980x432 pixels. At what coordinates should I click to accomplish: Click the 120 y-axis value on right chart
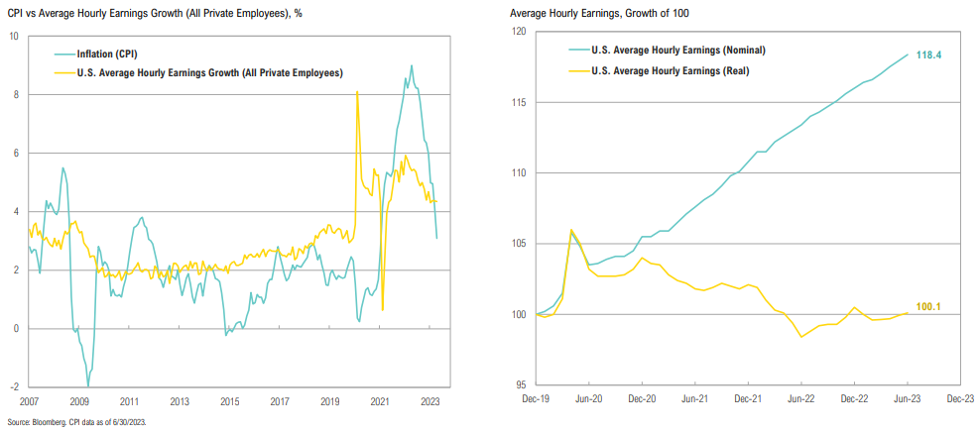tap(519, 32)
